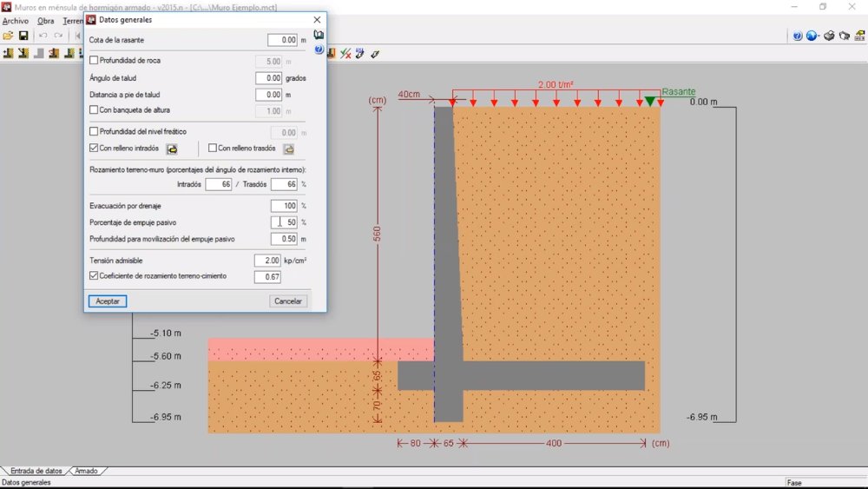The image size is (868, 489).
Task: Click the first wall icon in second toolbar row
Action: click(x=8, y=53)
